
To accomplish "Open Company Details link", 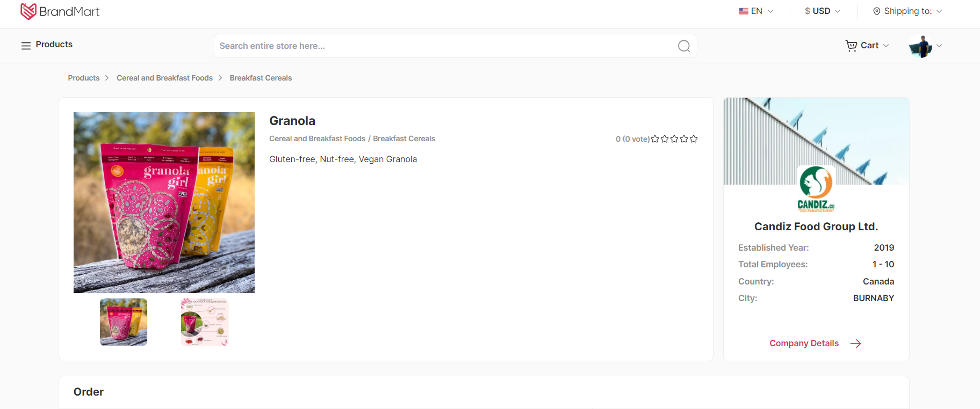I will [815, 344].
